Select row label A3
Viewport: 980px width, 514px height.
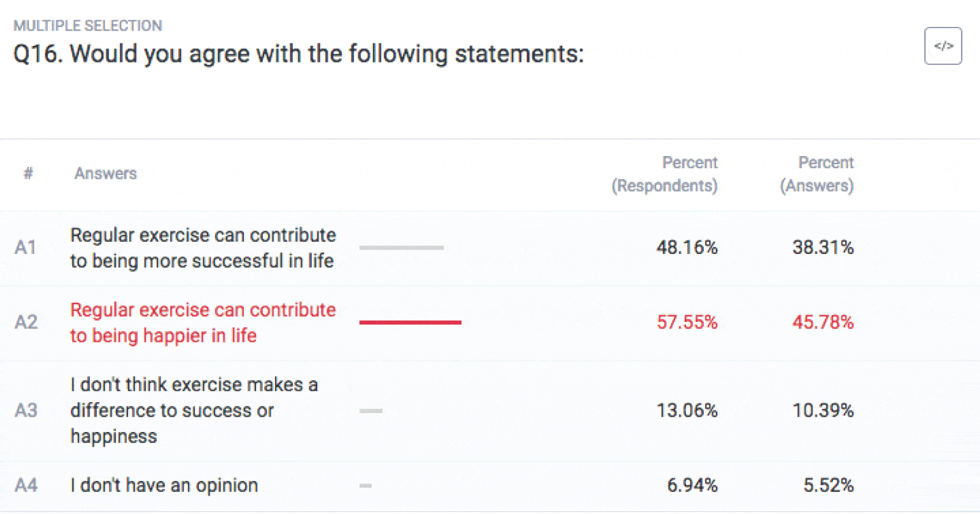[24, 411]
